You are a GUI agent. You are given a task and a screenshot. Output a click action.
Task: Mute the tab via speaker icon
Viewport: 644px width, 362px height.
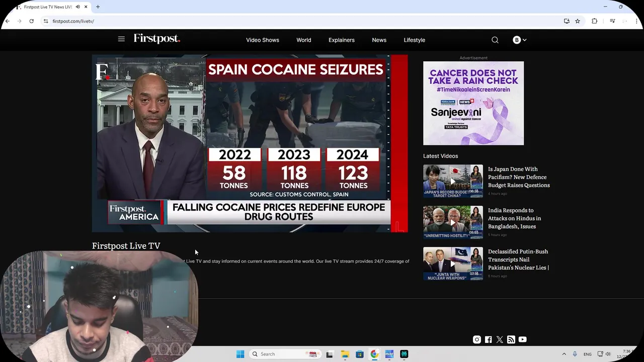(x=77, y=7)
